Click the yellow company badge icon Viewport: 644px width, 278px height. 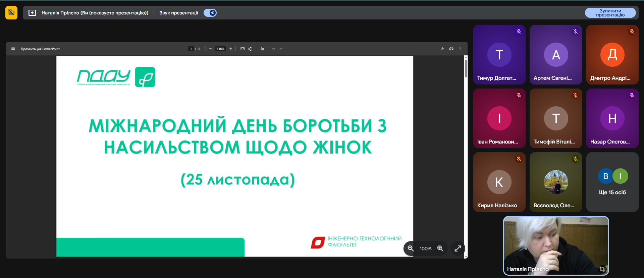[x=11, y=13]
